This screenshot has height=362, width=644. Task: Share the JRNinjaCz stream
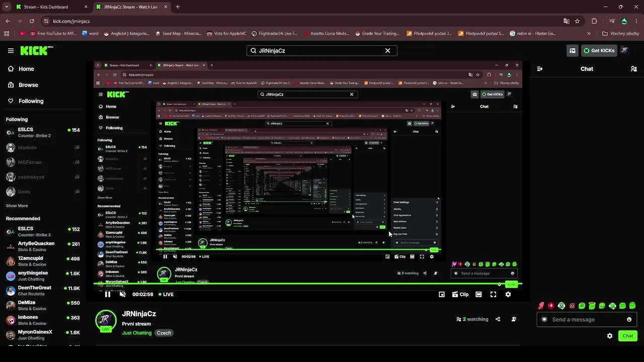pyautogui.click(x=498, y=319)
